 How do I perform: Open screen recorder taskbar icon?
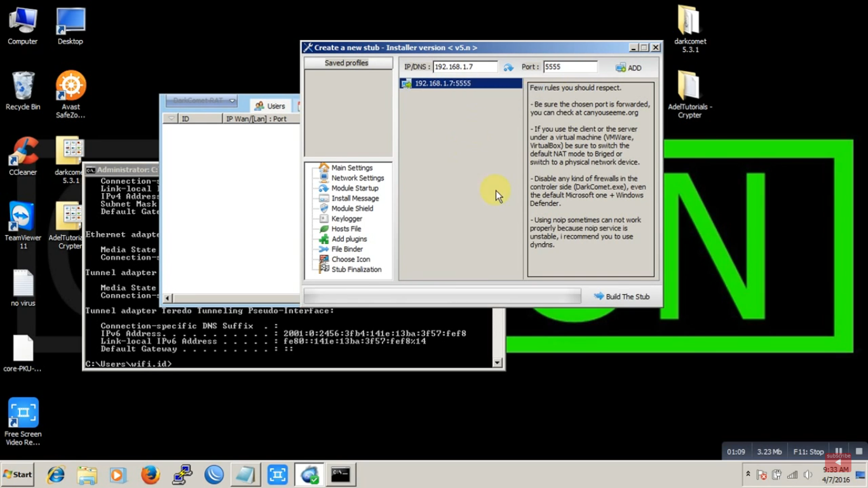(x=277, y=475)
